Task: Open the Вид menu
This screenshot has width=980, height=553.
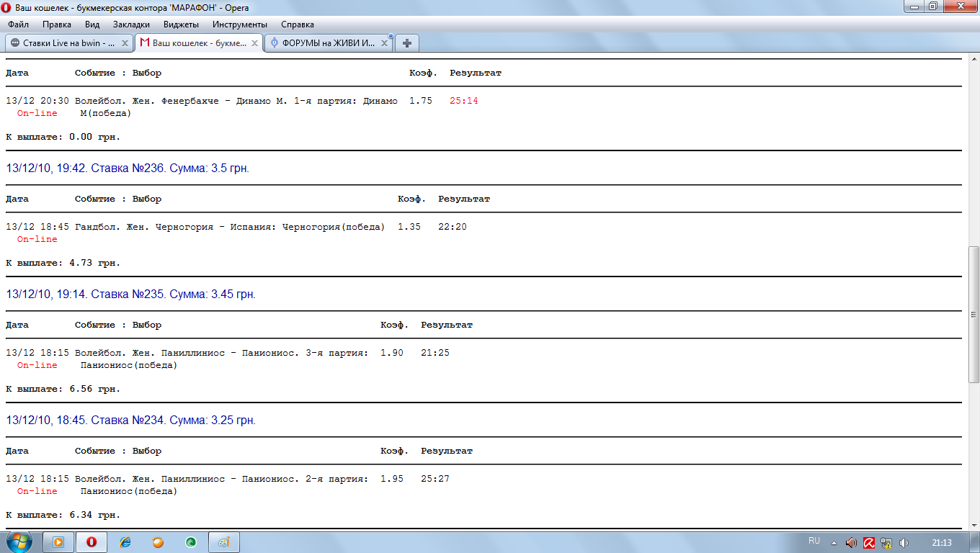Action: tap(92, 24)
